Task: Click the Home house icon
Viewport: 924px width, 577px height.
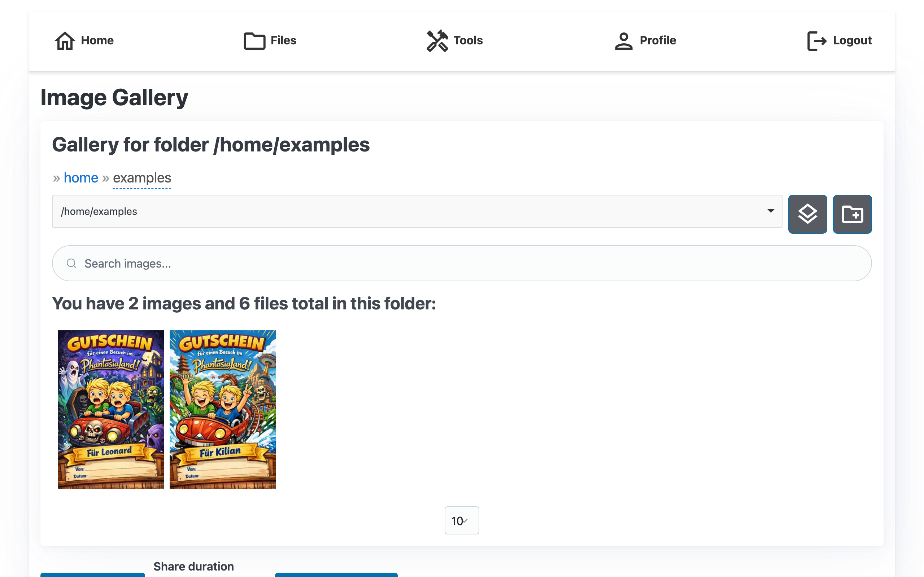Action: pyautogui.click(x=65, y=40)
